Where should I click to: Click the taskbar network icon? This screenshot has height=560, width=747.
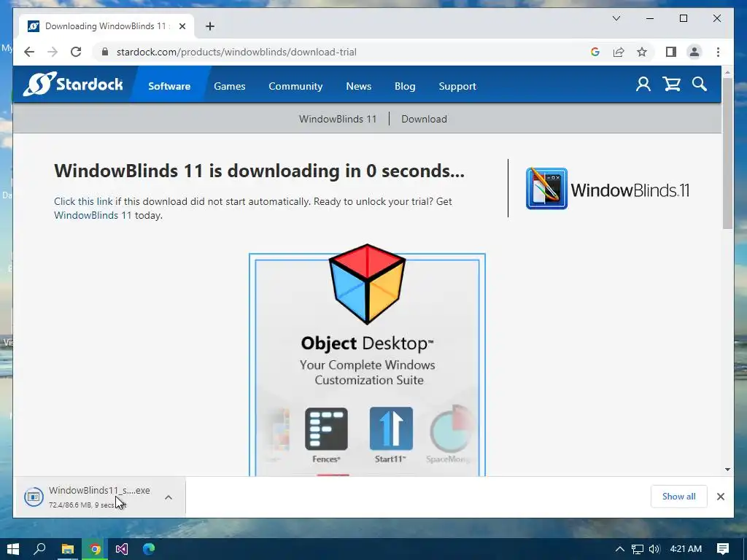tap(637, 549)
